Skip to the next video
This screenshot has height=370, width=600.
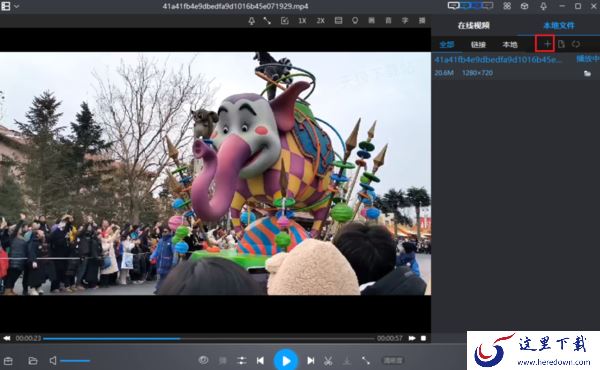tap(311, 360)
